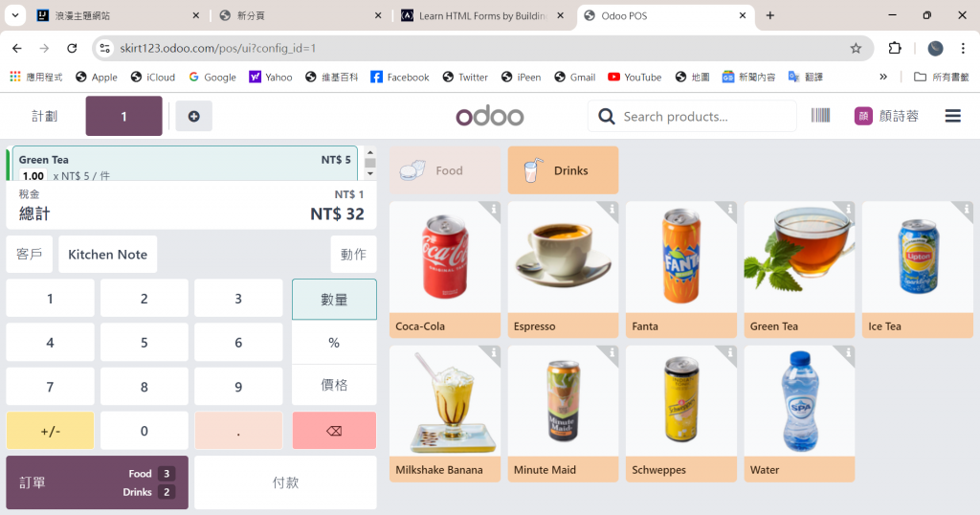
Task: Expand the tab search dropdown arrow
Action: coord(15,15)
